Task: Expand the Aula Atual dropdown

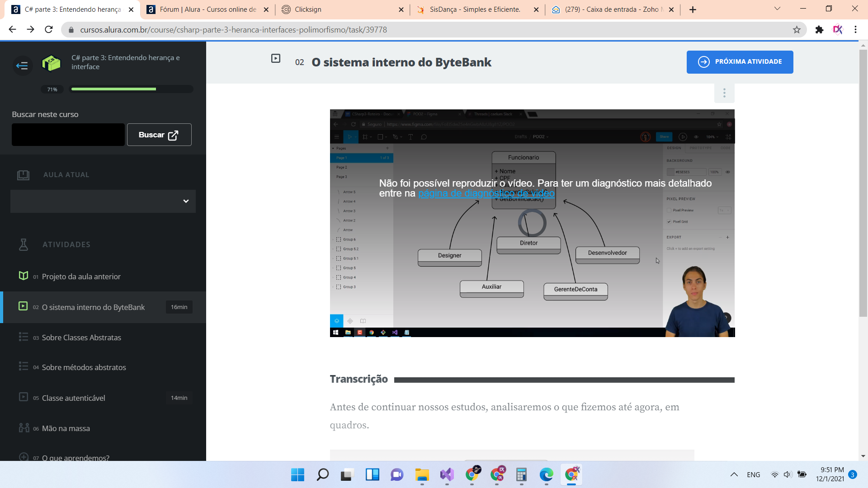Action: tap(103, 201)
